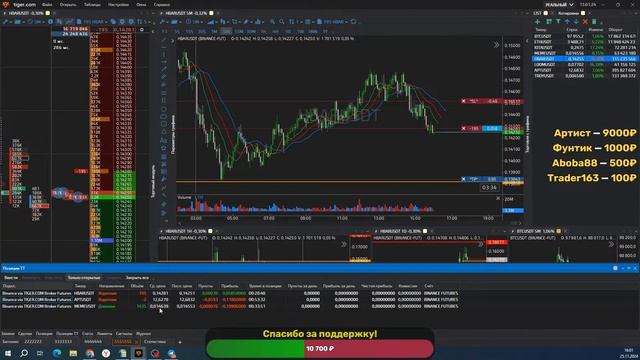Expand the chart header double-chevron
Viewport: 640px width, 360px height.
[496, 45]
